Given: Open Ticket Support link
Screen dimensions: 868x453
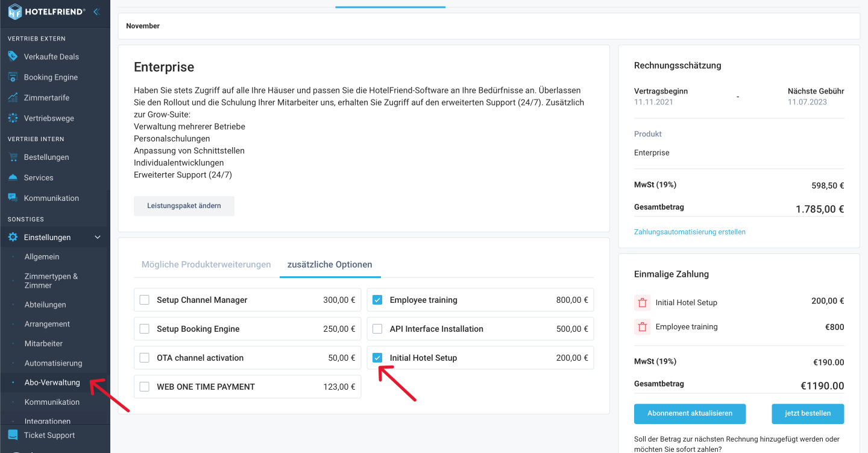Looking at the screenshot, I should coord(49,435).
